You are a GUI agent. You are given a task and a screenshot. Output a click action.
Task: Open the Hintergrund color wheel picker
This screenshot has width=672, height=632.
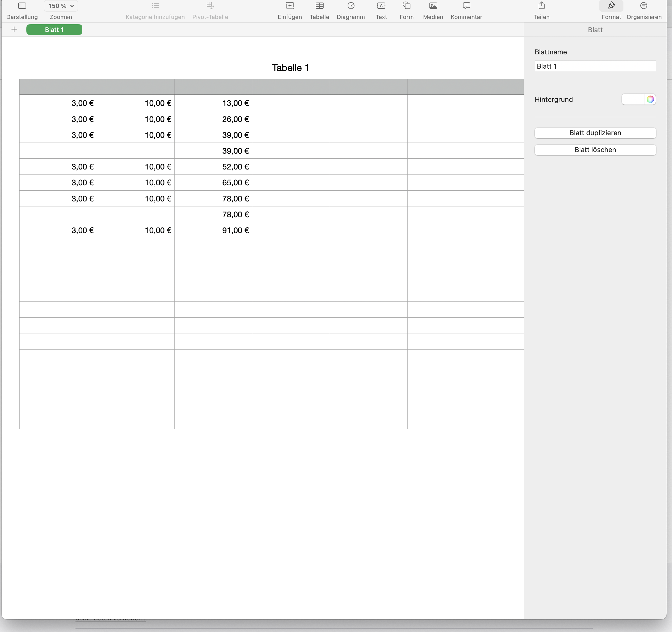point(650,100)
